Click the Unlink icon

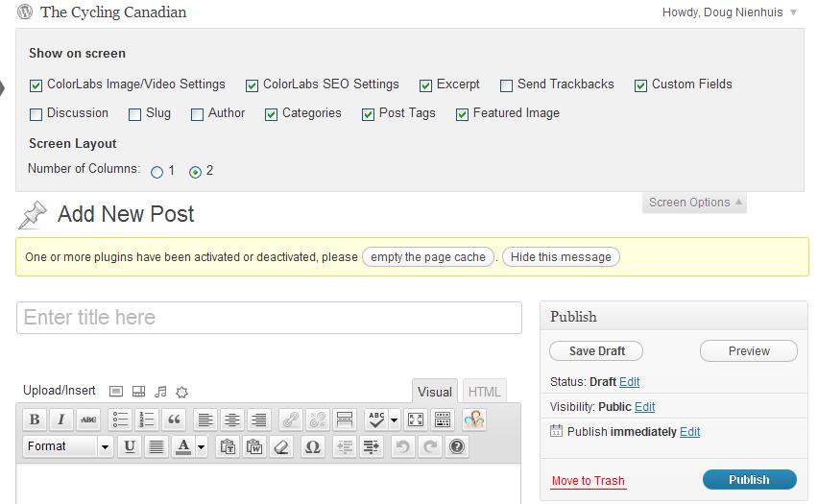click(318, 420)
